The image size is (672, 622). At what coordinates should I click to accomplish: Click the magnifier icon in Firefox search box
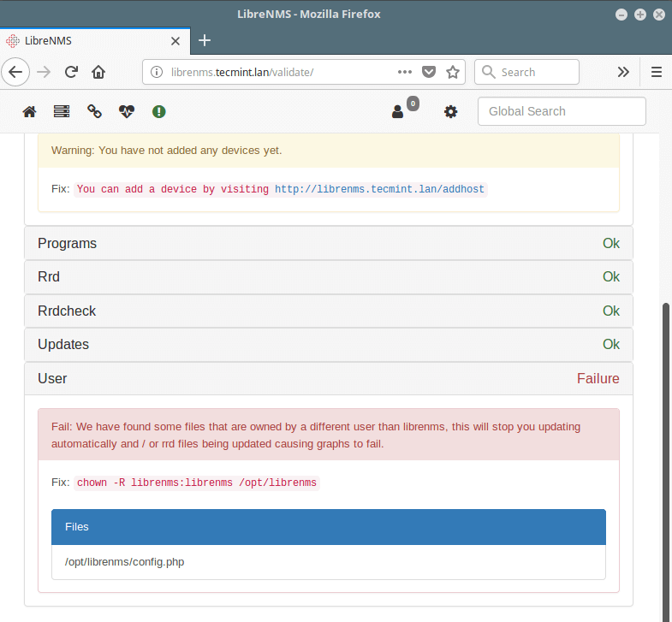pos(488,72)
